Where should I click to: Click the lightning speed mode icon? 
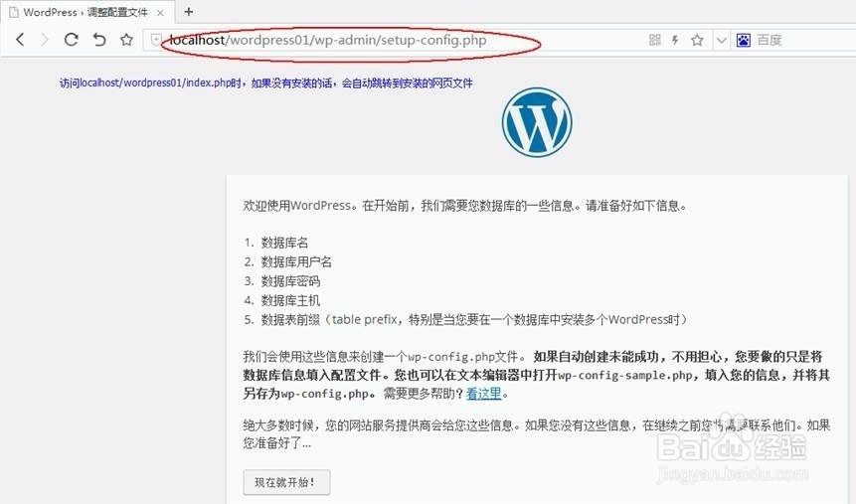click(x=675, y=40)
